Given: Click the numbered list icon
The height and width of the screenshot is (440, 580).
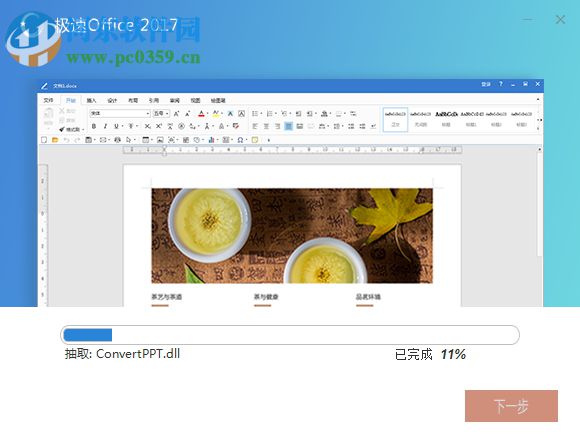Looking at the screenshot, I should point(270,114).
